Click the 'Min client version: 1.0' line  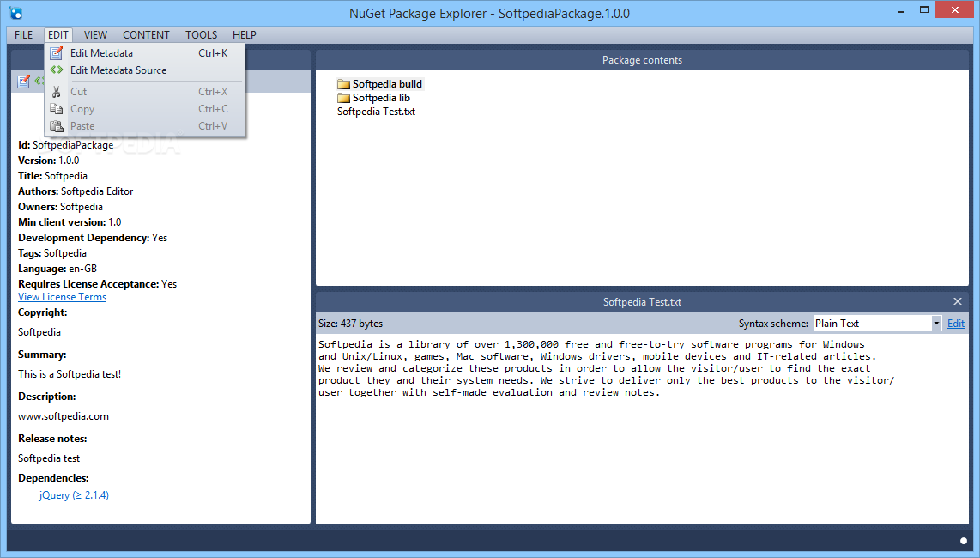[70, 222]
